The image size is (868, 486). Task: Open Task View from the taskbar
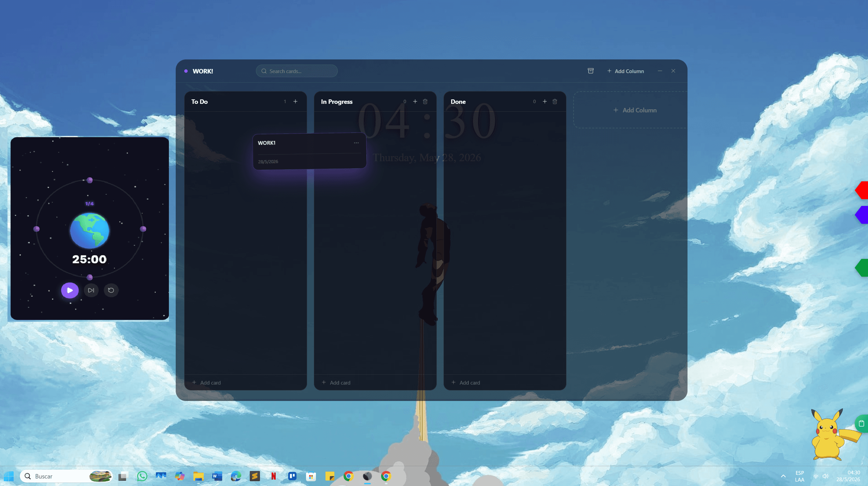[123, 476]
